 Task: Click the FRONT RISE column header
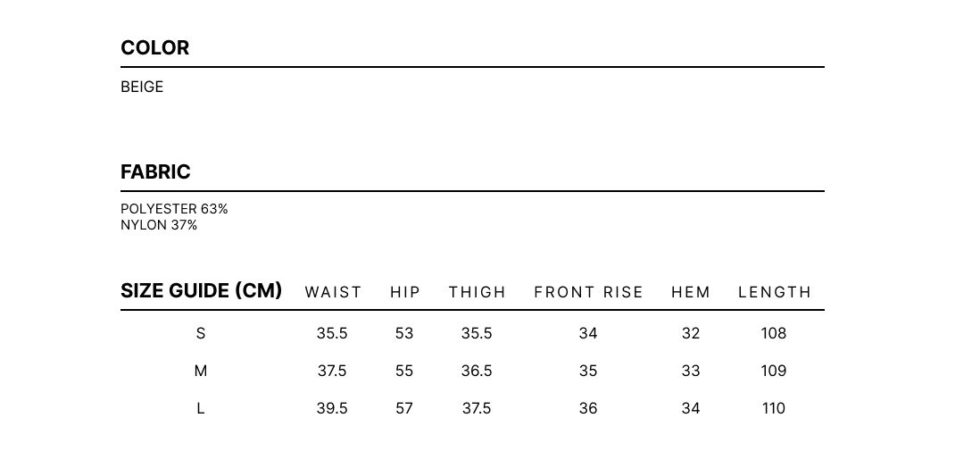[x=588, y=292]
